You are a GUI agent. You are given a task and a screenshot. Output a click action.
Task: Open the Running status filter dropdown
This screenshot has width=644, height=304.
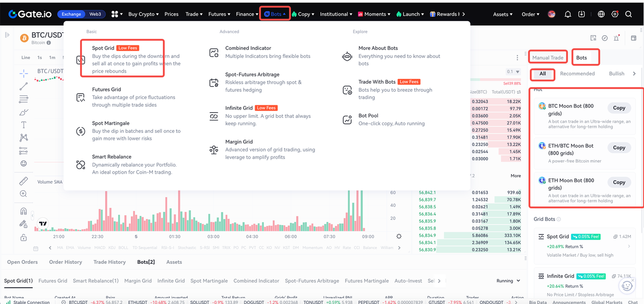coord(508,281)
